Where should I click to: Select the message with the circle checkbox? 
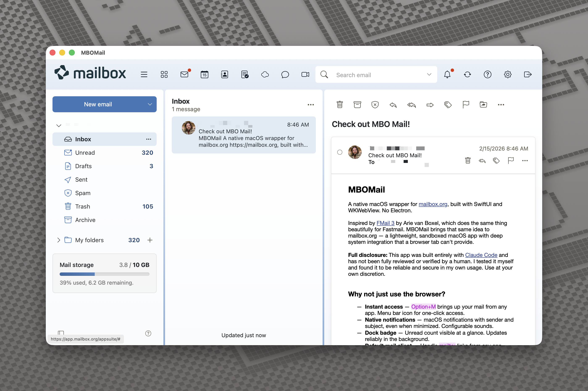340,152
